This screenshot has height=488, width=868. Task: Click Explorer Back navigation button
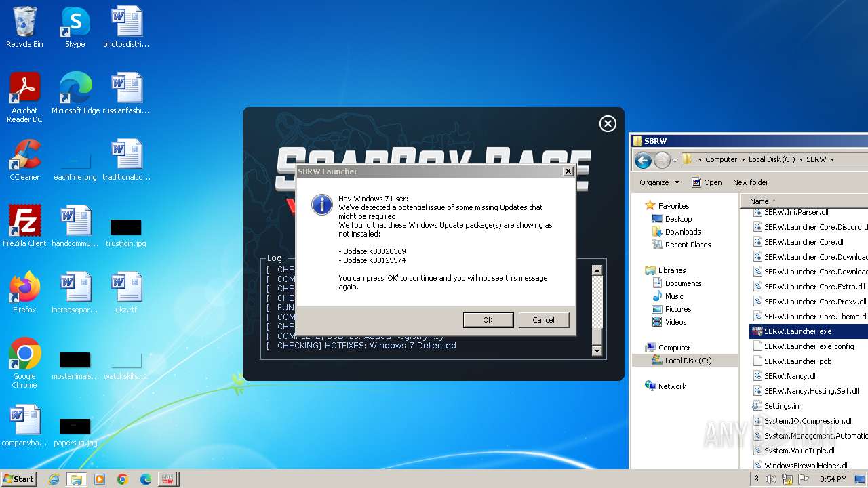pyautogui.click(x=643, y=160)
